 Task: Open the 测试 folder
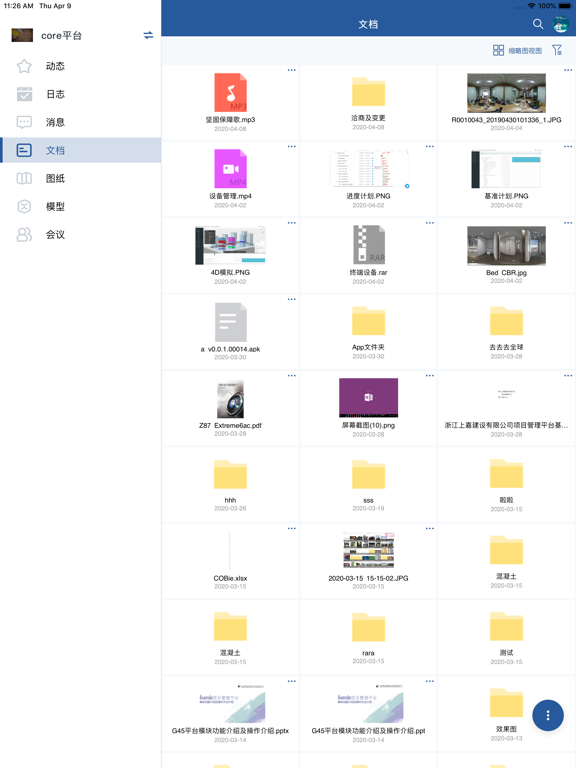pyautogui.click(x=506, y=626)
